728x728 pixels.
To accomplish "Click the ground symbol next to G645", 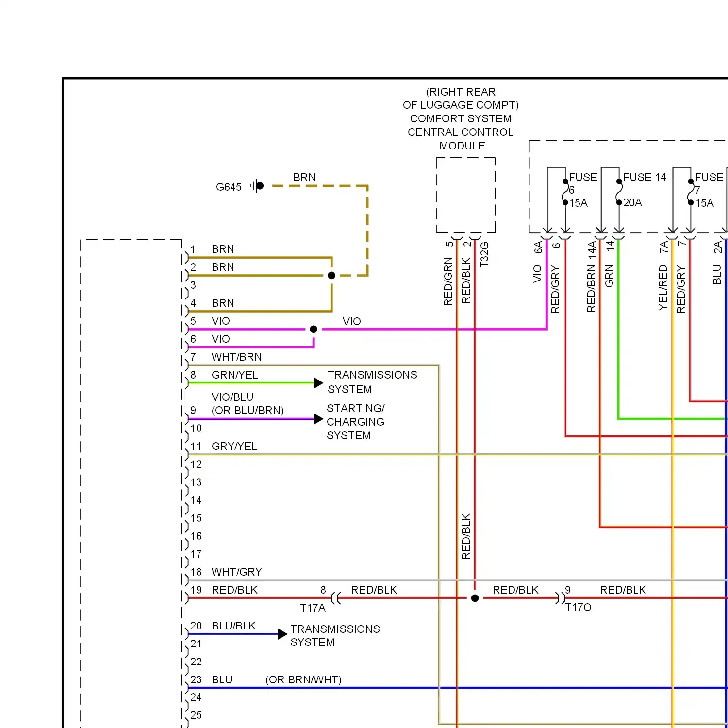I will [257, 186].
